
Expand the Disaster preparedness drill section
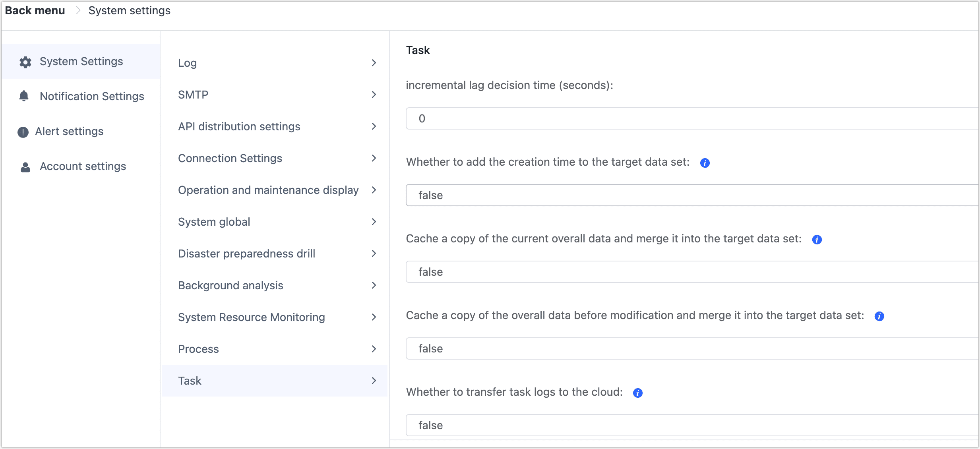point(274,253)
